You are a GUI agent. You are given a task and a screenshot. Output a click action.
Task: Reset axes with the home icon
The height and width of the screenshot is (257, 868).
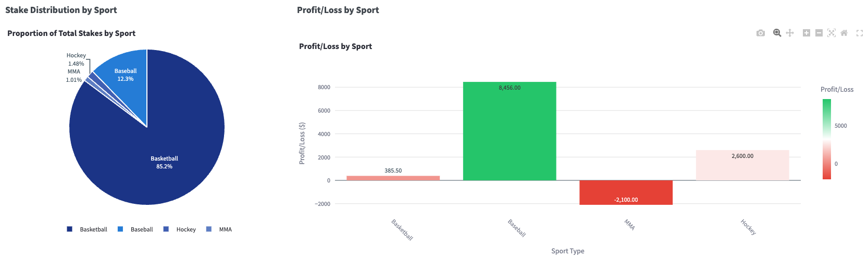tap(844, 33)
